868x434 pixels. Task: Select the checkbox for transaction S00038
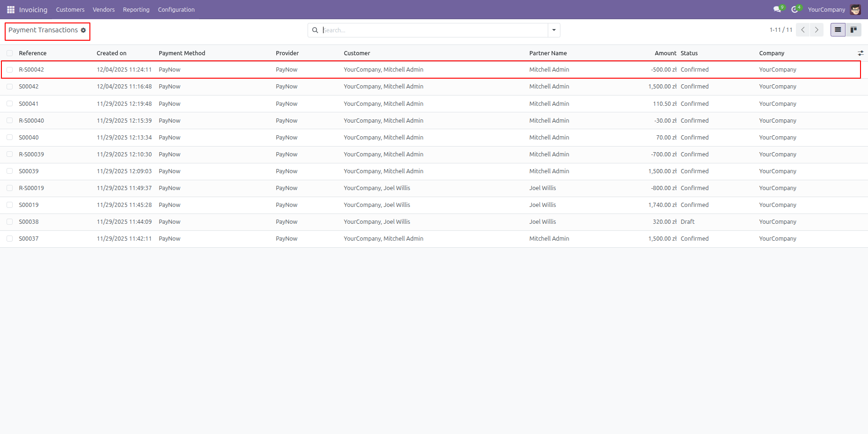pos(10,222)
